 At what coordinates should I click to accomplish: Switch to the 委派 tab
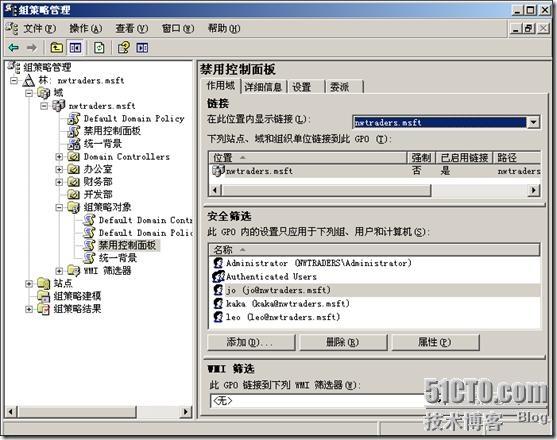345,87
